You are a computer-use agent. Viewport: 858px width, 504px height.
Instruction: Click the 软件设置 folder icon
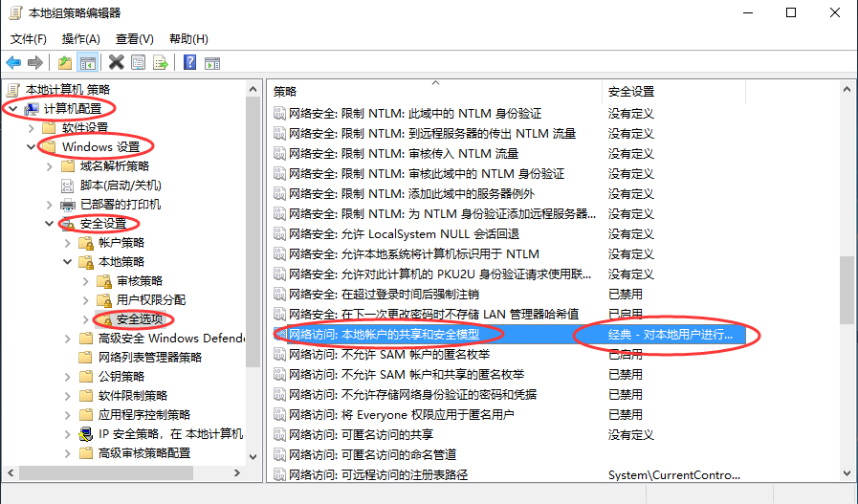tap(49, 128)
